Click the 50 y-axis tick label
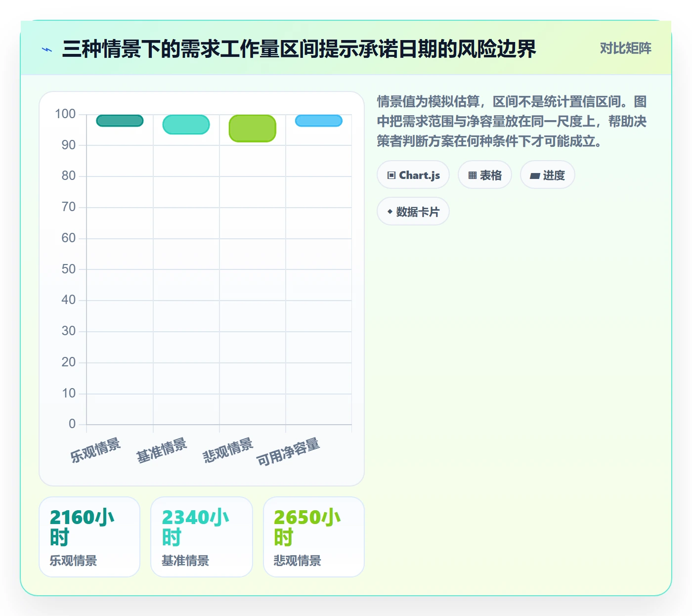 pyautogui.click(x=69, y=269)
